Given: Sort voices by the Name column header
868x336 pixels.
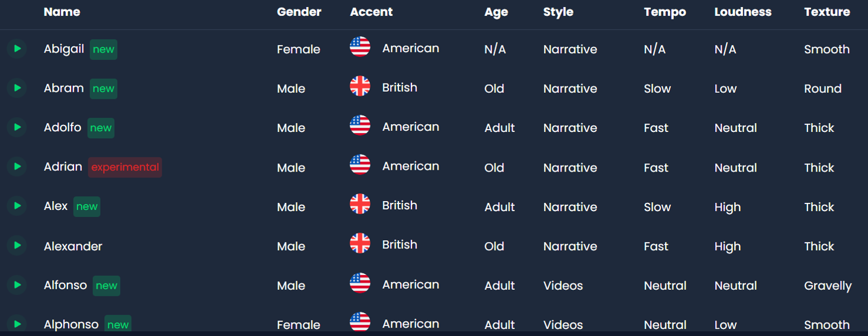Looking at the screenshot, I should click(62, 12).
